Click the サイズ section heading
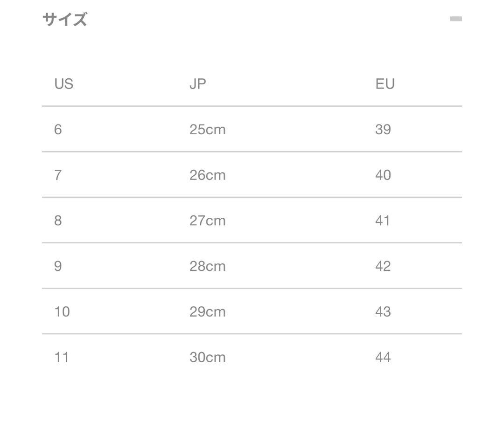Viewport: 504px width, 442px height. 65,20
